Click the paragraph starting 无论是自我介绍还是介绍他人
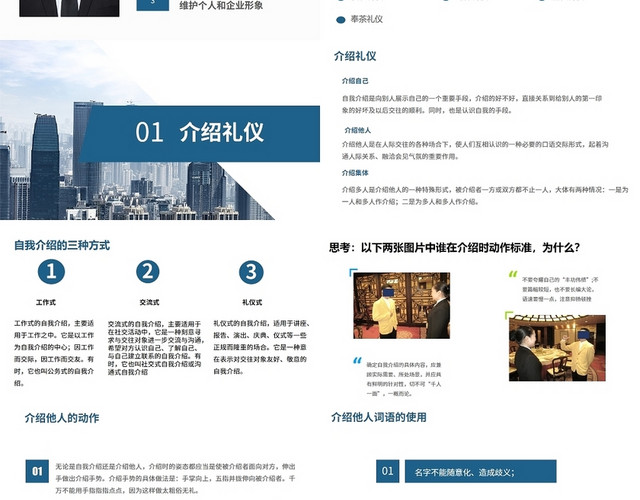 pyautogui.click(x=176, y=478)
